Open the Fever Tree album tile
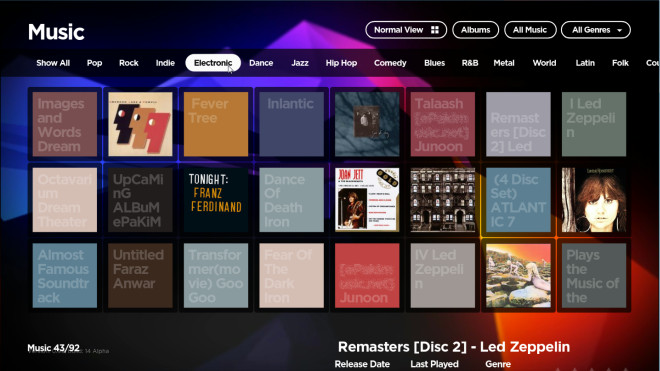Image resolution: width=660 pixels, height=371 pixels. [216, 124]
